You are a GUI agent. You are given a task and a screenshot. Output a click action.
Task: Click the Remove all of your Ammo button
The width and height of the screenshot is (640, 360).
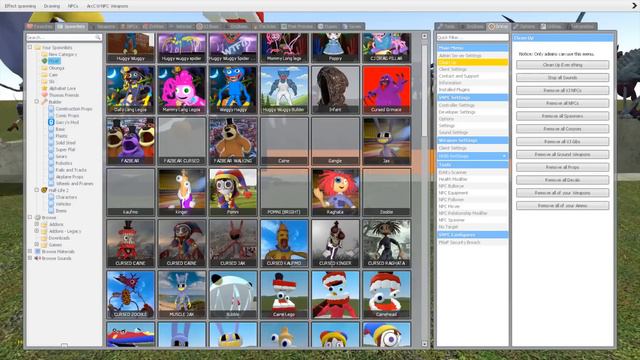click(562, 206)
